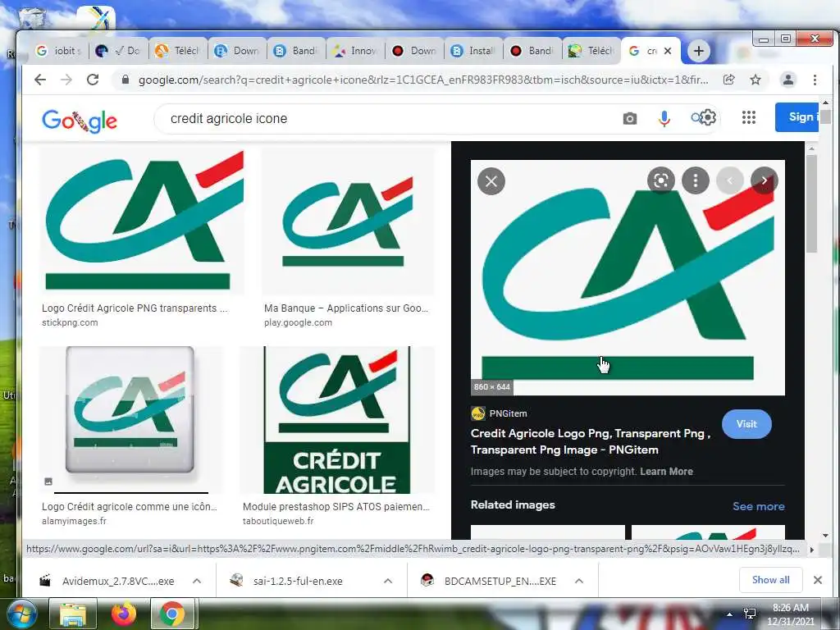This screenshot has width=840, height=630.
Task: Open the share page icon
Action: (x=728, y=80)
